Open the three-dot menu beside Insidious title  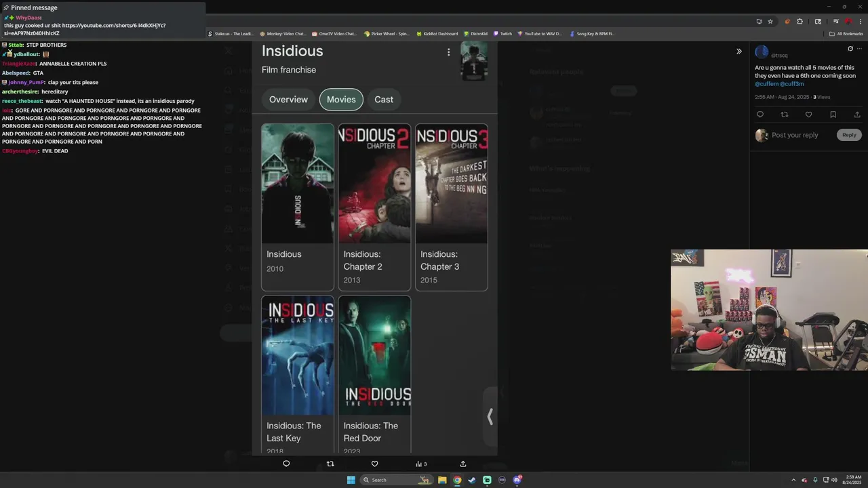tap(448, 52)
